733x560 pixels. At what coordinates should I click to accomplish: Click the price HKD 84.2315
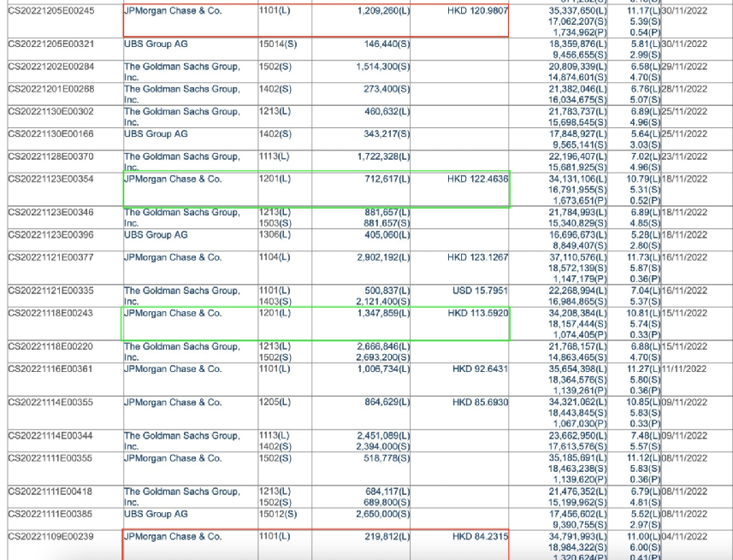(x=480, y=537)
